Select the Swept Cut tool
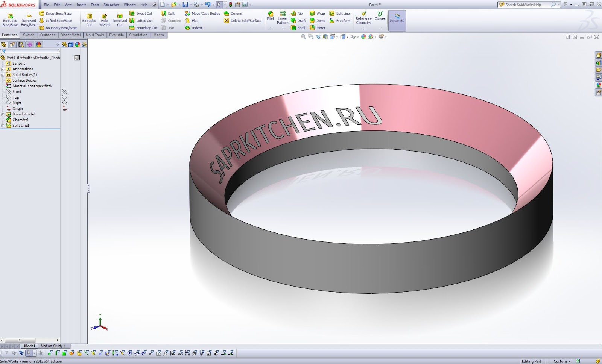Screen dimensions: 602x364 [141, 14]
